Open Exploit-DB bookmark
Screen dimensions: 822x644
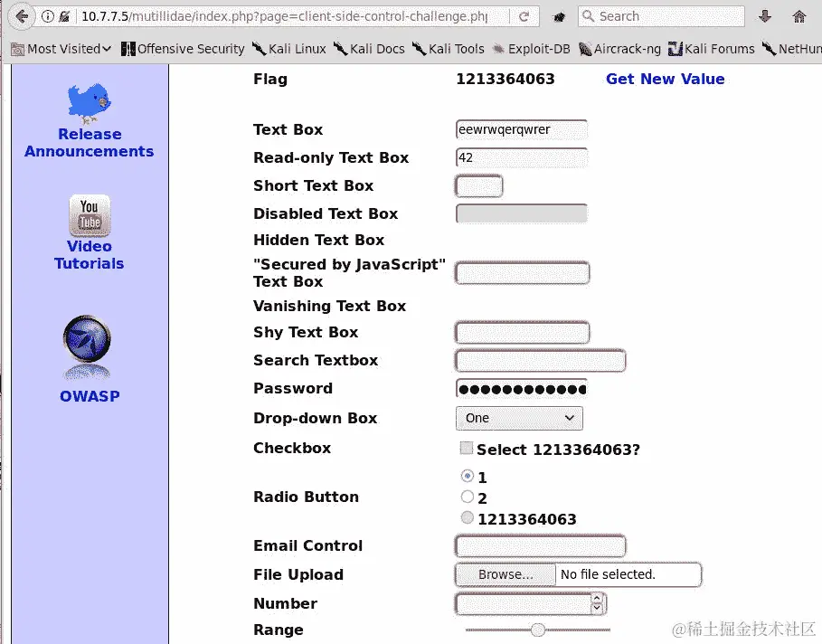pos(531,49)
